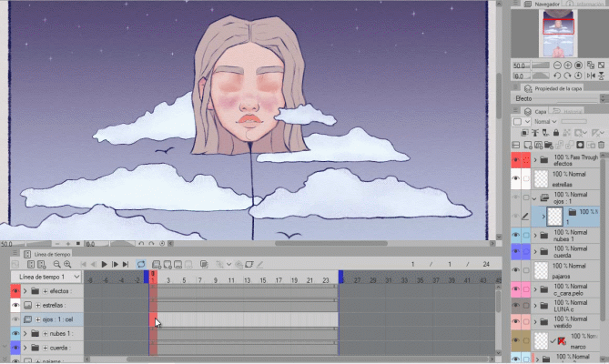Screen dimensions: 609x364
Task: Select the Capa tab
Action: [535, 111]
